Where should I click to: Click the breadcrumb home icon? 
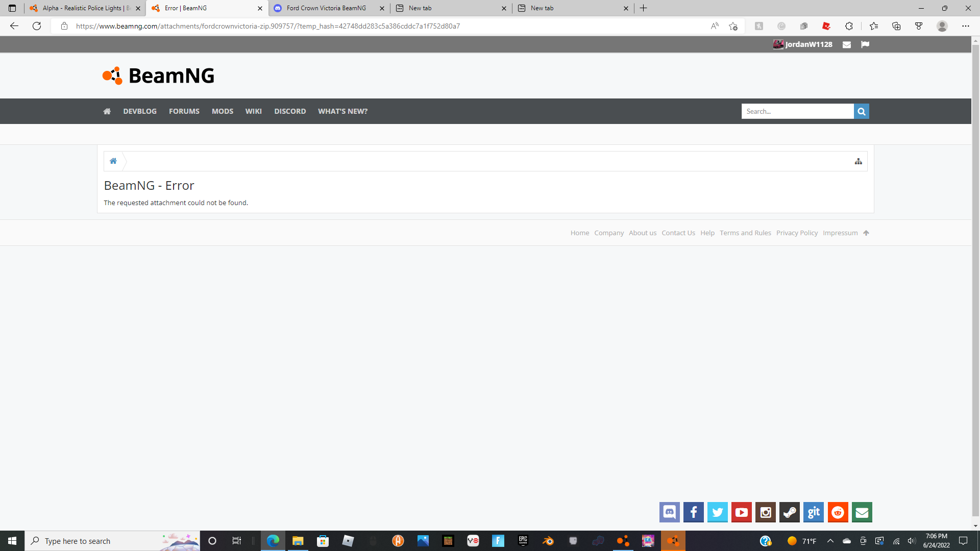point(113,161)
